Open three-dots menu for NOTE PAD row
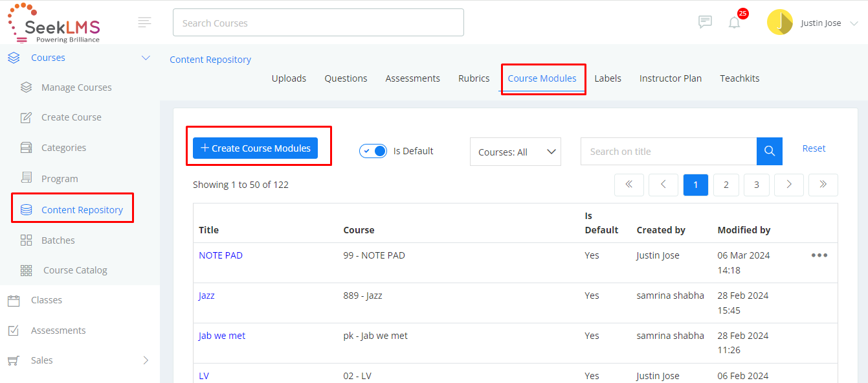 point(819,255)
